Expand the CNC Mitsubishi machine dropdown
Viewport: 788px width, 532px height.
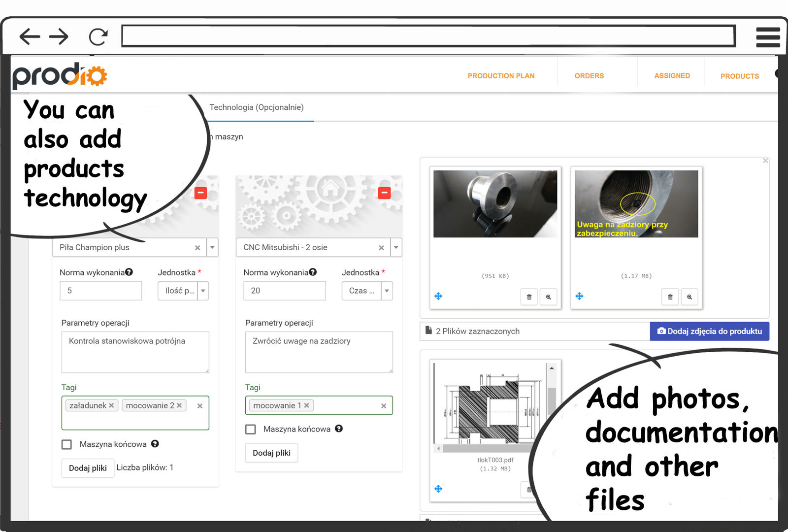click(x=396, y=247)
